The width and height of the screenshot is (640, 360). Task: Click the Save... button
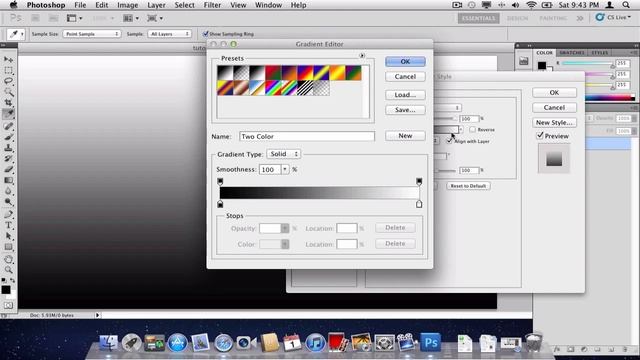pyautogui.click(x=405, y=110)
